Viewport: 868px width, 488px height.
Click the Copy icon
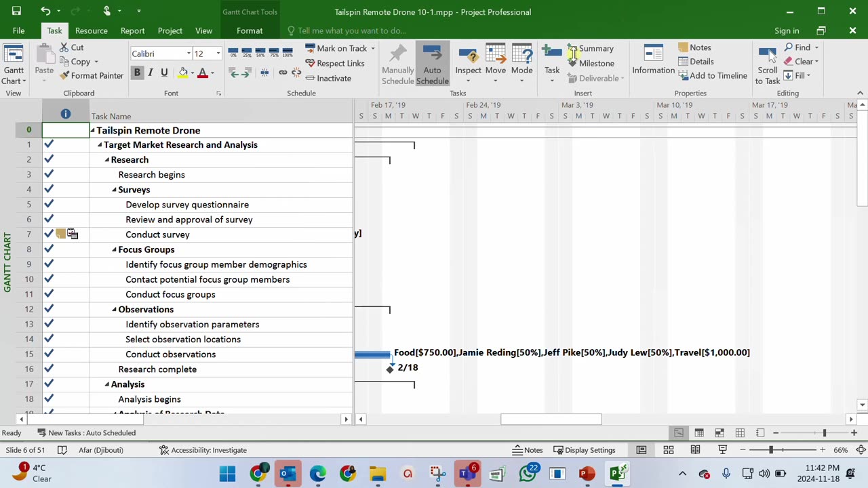tap(64, 62)
